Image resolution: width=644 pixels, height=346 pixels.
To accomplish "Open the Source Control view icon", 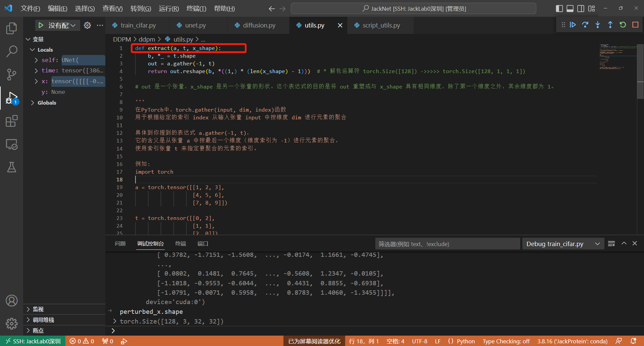I will 11,74.
